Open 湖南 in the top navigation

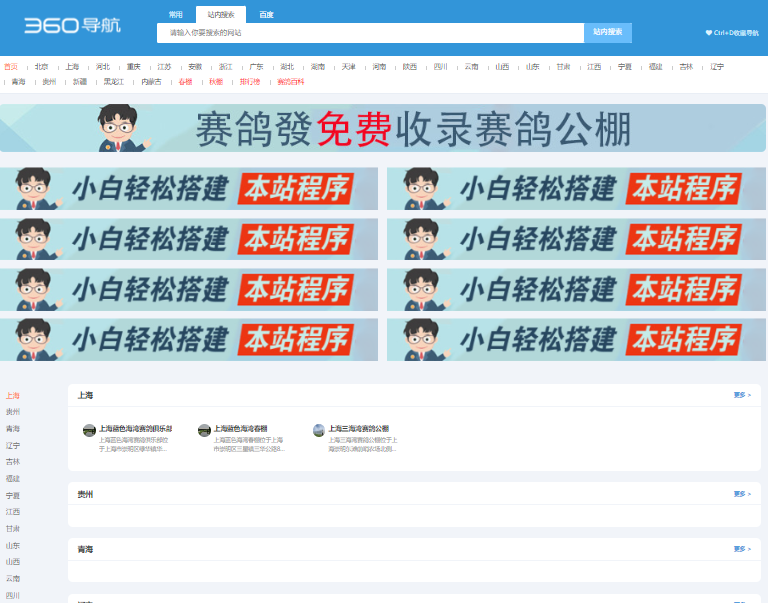(318, 67)
